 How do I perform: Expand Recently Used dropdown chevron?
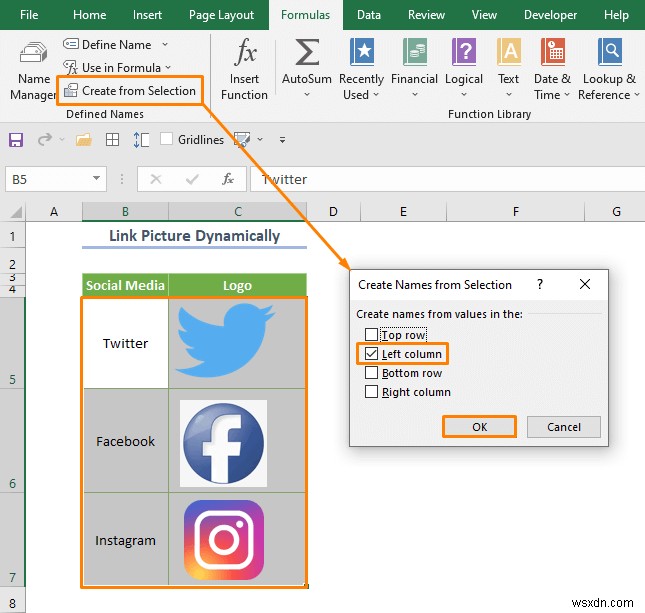click(x=376, y=95)
